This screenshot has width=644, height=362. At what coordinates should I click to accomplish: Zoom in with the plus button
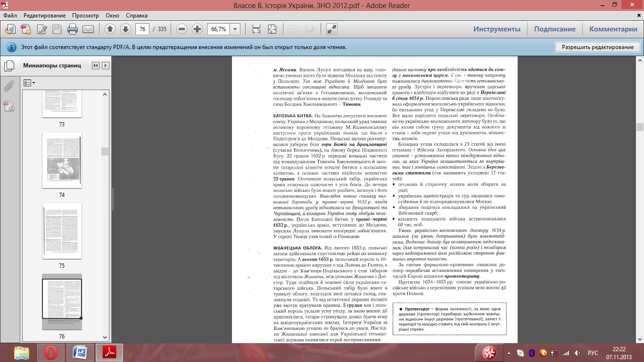click(x=197, y=29)
